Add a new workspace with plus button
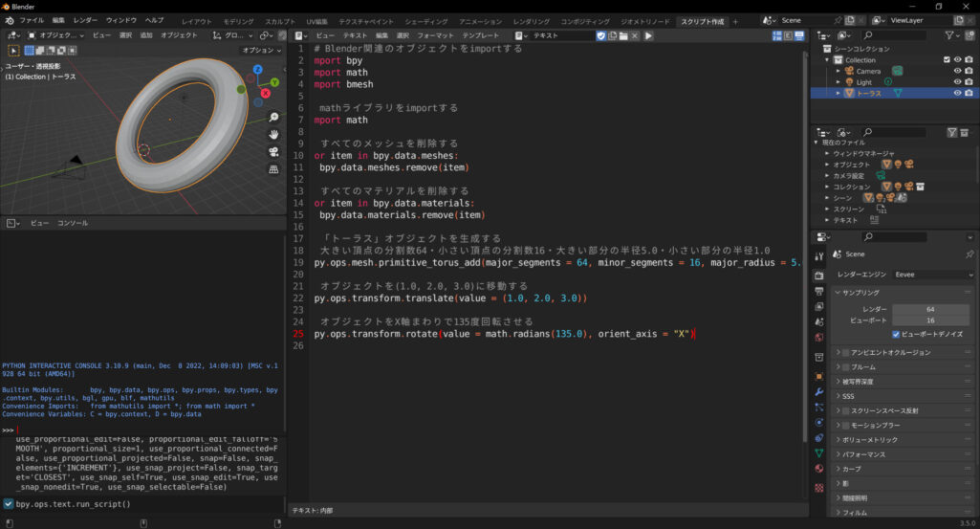 [735, 21]
